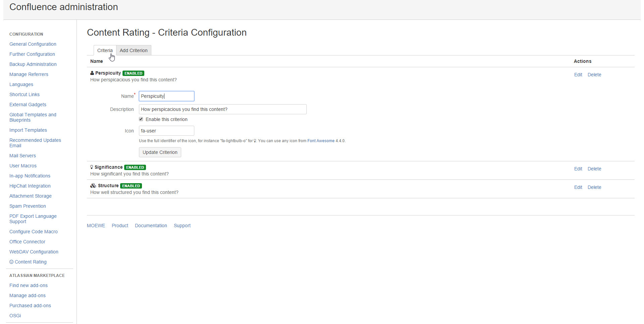Switch to the Criteria tab
This screenshot has height=324, width=644.
tap(105, 50)
